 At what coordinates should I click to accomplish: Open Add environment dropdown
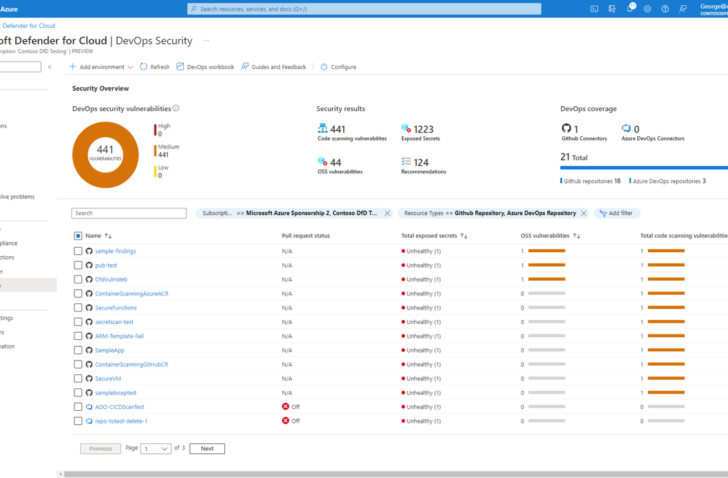tap(101, 67)
